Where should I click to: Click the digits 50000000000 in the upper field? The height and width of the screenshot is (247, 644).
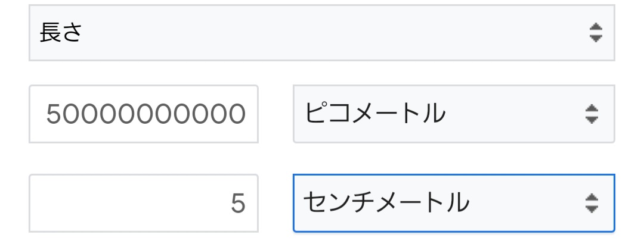pyautogui.click(x=146, y=114)
